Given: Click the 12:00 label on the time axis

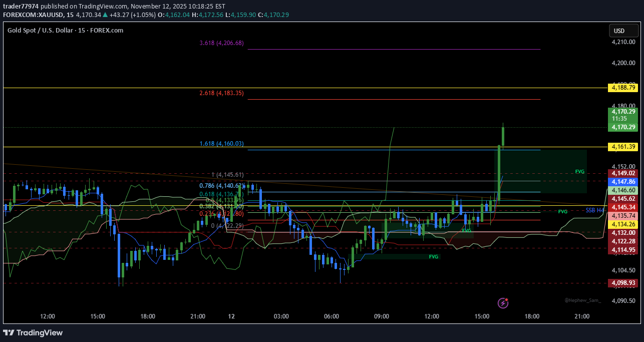Looking at the screenshot, I should [x=48, y=316].
